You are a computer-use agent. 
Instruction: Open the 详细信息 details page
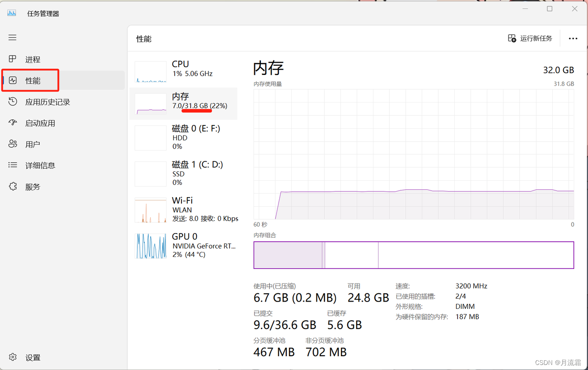point(63,165)
